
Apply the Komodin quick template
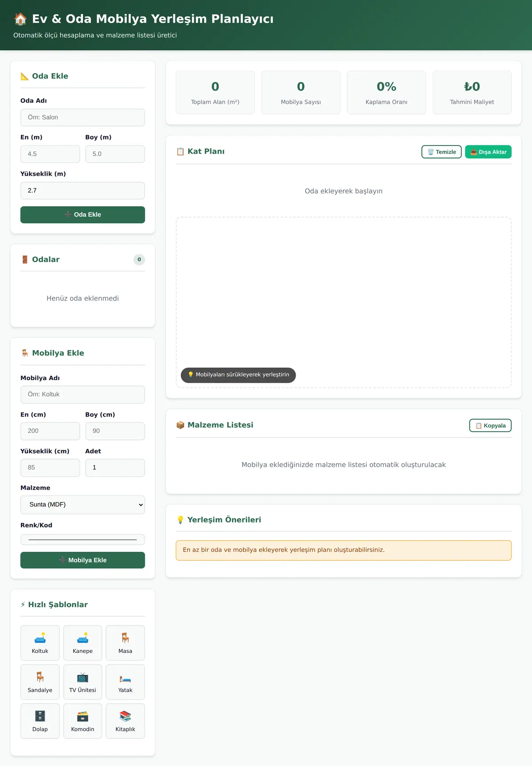point(82,721)
